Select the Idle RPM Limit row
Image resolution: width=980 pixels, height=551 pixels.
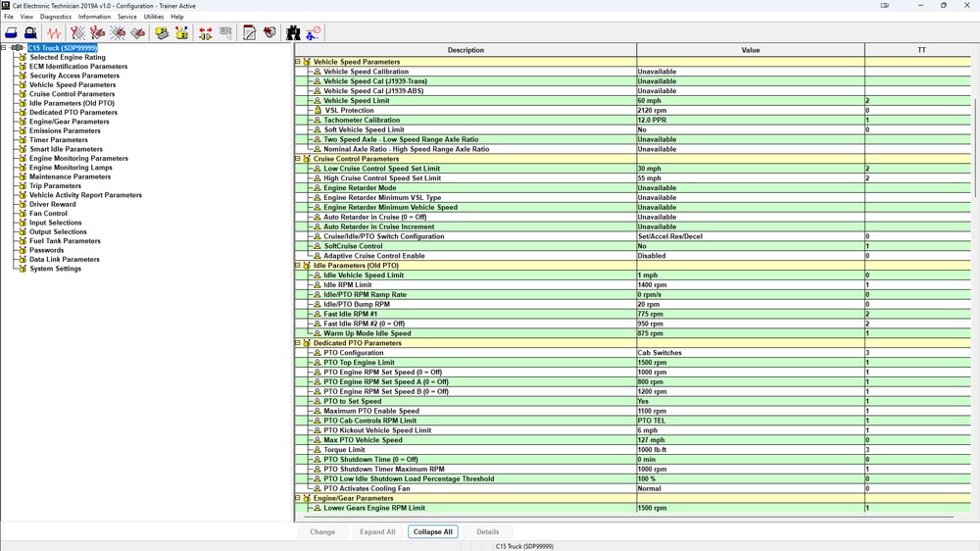[x=632, y=284]
